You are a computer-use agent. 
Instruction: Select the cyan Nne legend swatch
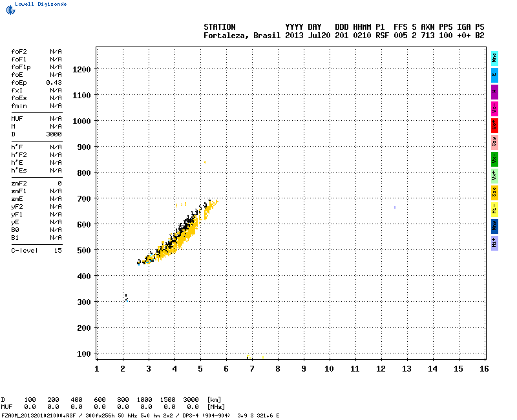tap(494, 58)
